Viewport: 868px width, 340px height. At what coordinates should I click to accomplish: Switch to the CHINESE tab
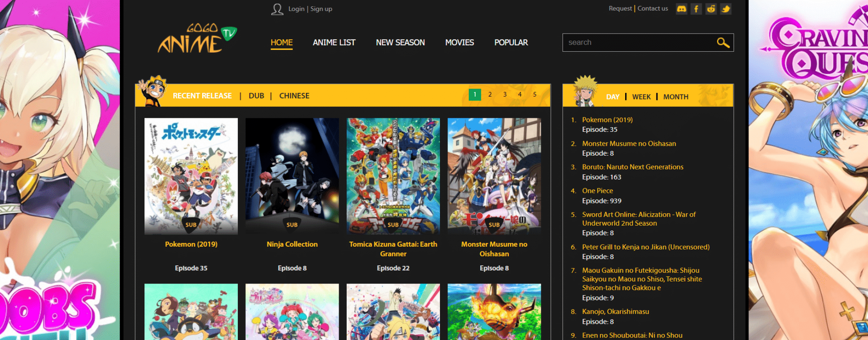pyautogui.click(x=294, y=96)
